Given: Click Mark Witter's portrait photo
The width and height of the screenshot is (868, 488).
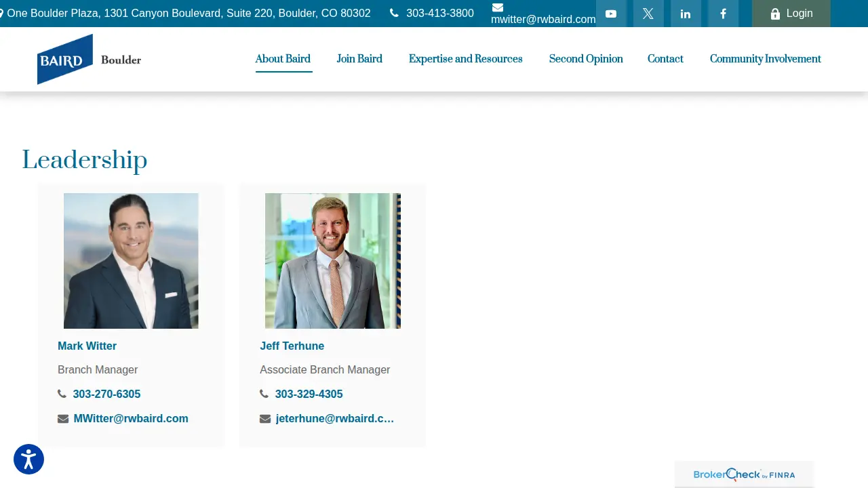Looking at the screenshot, I should point(131,261).
